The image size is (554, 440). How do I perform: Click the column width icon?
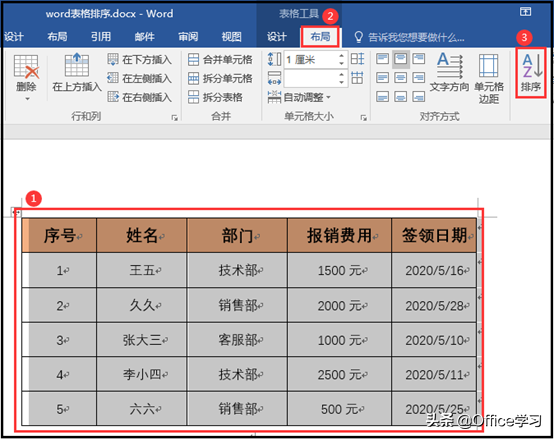pyautogui.click(x=274, y=78)
